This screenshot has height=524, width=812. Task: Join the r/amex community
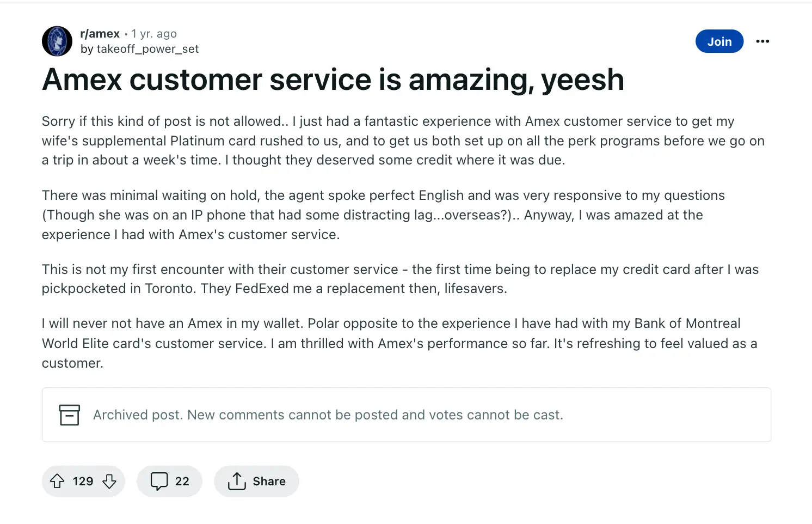(719, 41)
